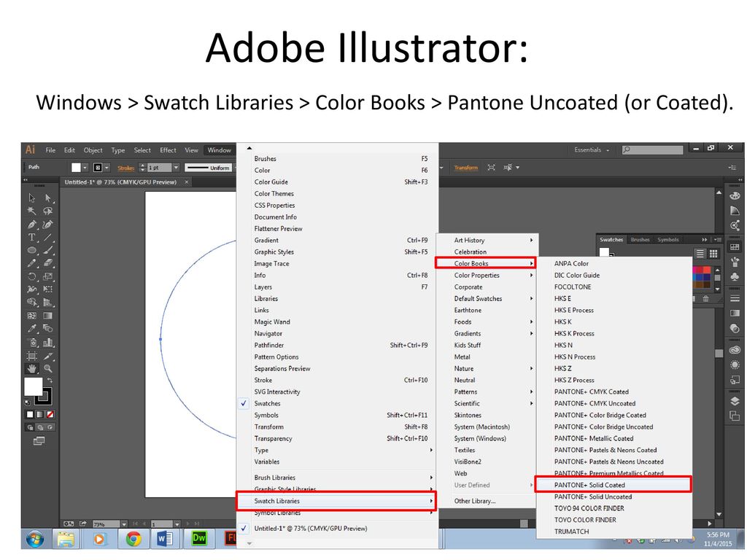Open the fill color dropdown in control bar

85,168
